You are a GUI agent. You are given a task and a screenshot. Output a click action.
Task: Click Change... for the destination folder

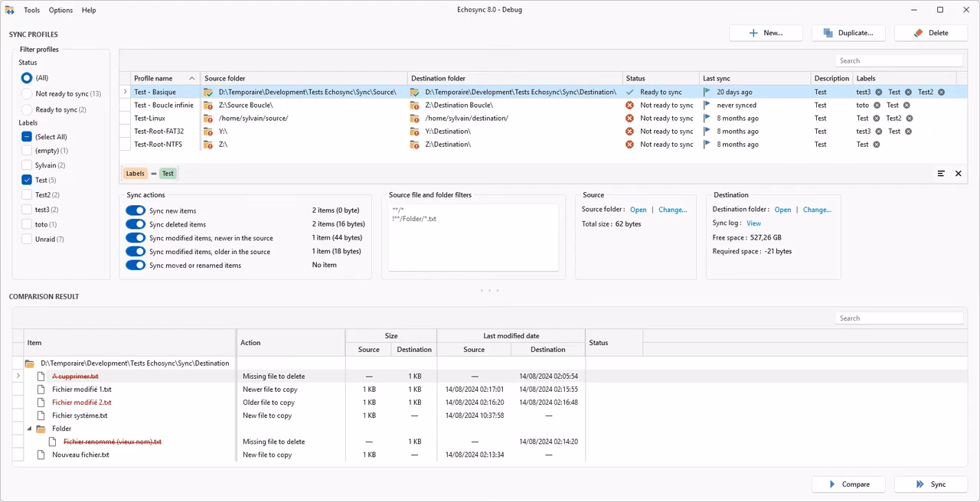pos(817,210)
